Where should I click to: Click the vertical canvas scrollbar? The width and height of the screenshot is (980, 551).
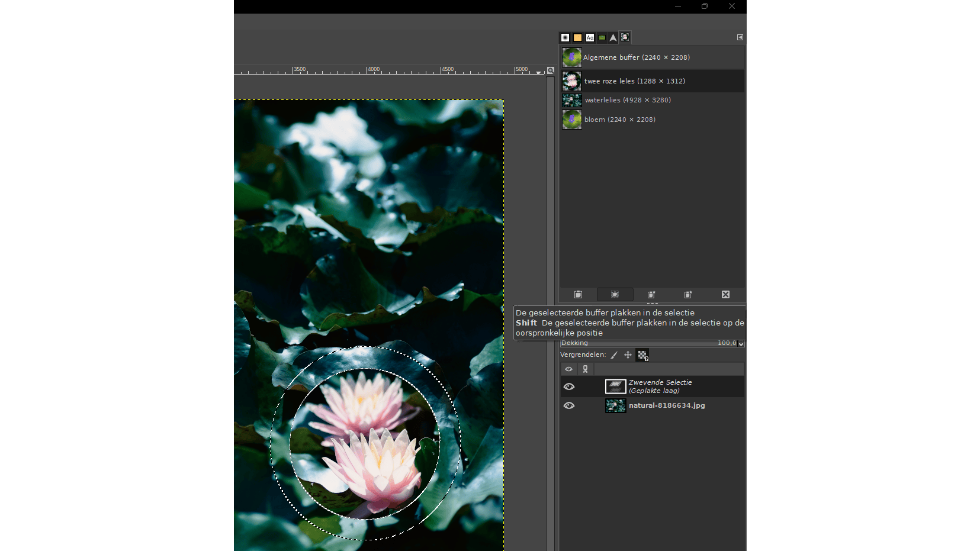click(550, 313)
